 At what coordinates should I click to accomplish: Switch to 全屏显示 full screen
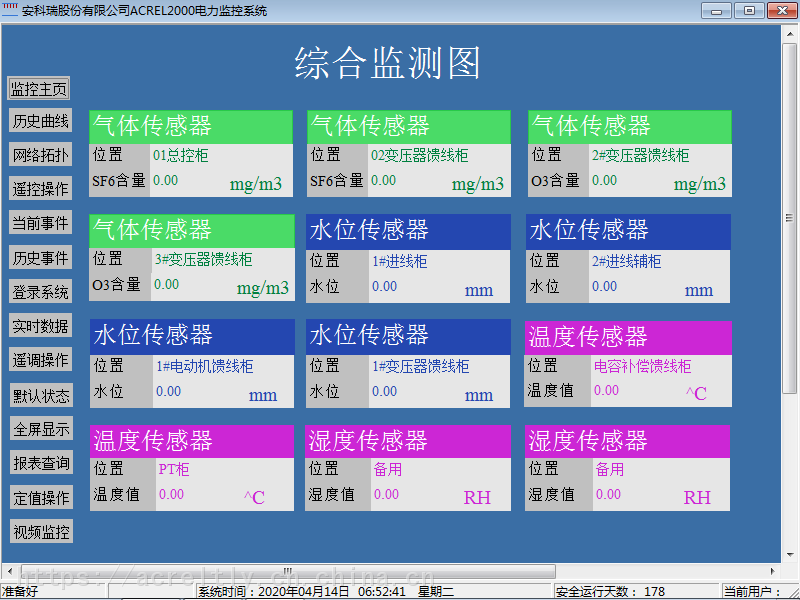[41, 429]
